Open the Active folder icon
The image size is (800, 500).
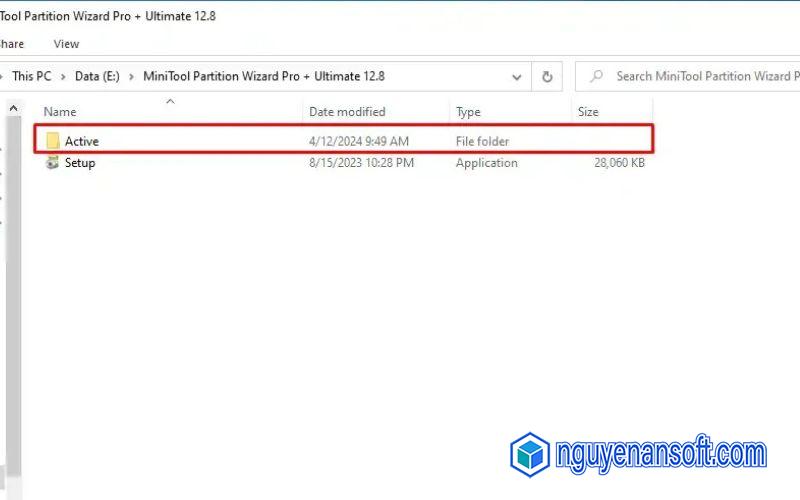pyautogui.click(x=53, y=141)
